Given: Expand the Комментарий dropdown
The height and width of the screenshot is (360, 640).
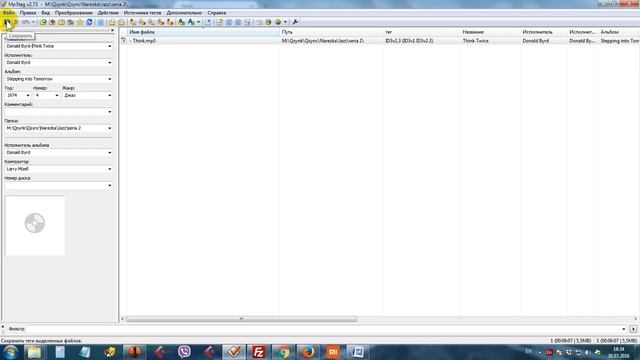Looking at the screenshot, I should click(109, 112).
